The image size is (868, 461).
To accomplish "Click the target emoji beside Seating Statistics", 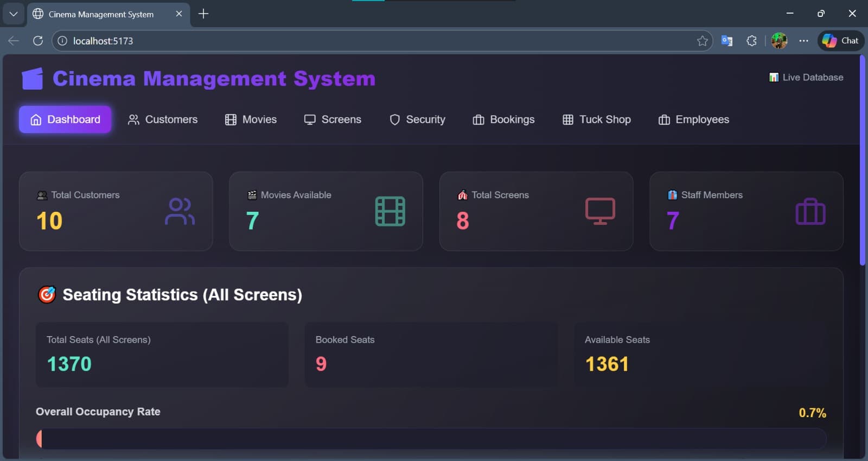I will pos(47,294).
